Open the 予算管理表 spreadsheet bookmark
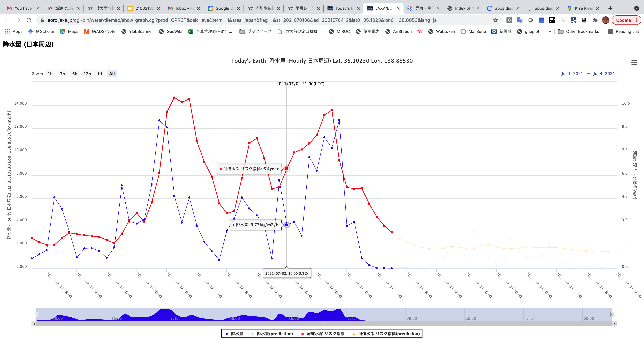The height and width of the screenshot is (362, 644). (x=210, y=32)
